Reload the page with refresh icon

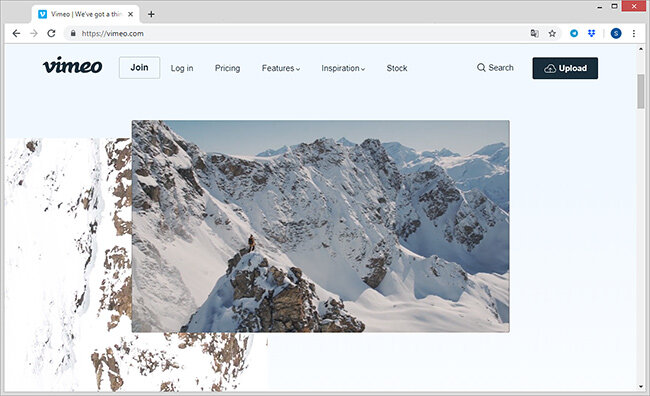[51, 34]
